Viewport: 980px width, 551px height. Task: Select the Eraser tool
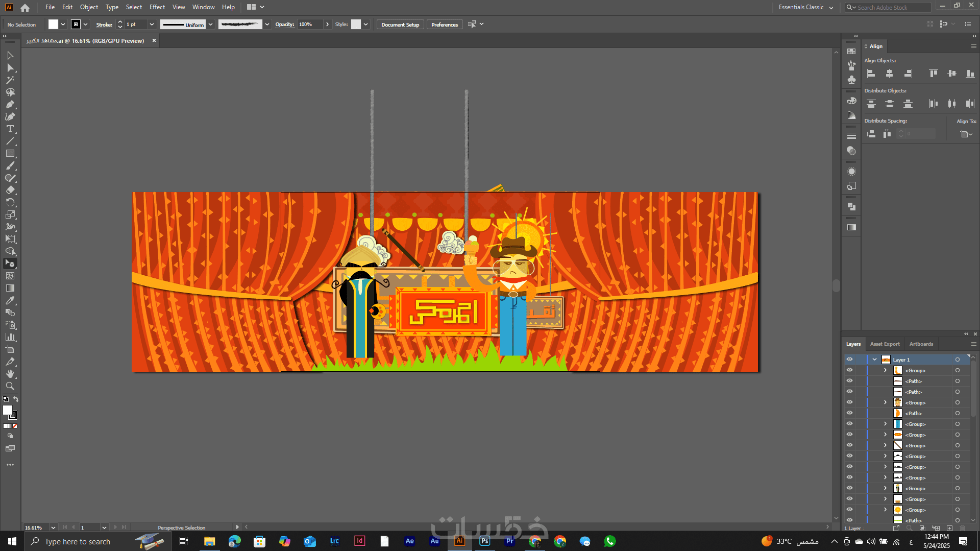[10, 190]
